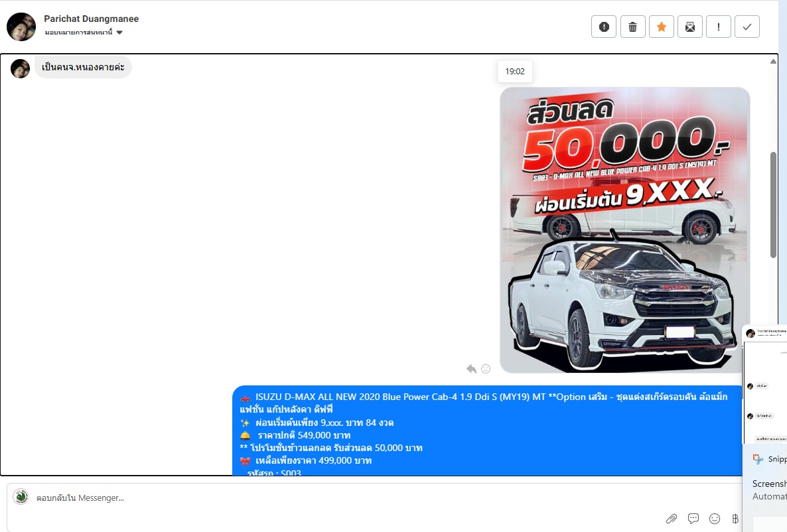Open Parichat Duangmanee's profile picture

click(21, 27)
